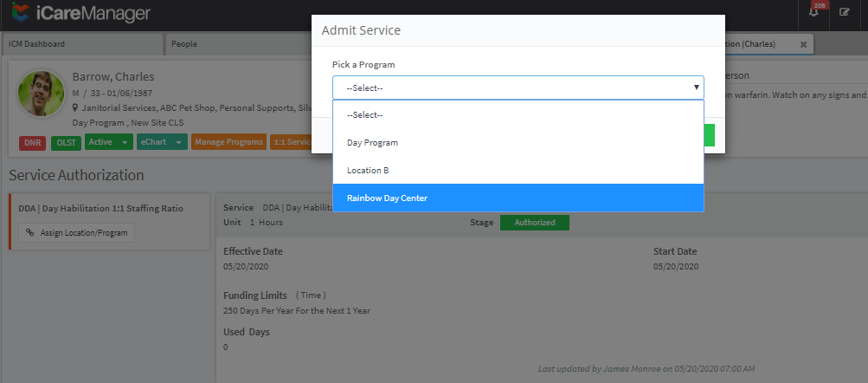Image resolution: width=868 pixels, height=383 pixels.
Task: Click the Day Program, New Site CLS text
Action: 128,122
